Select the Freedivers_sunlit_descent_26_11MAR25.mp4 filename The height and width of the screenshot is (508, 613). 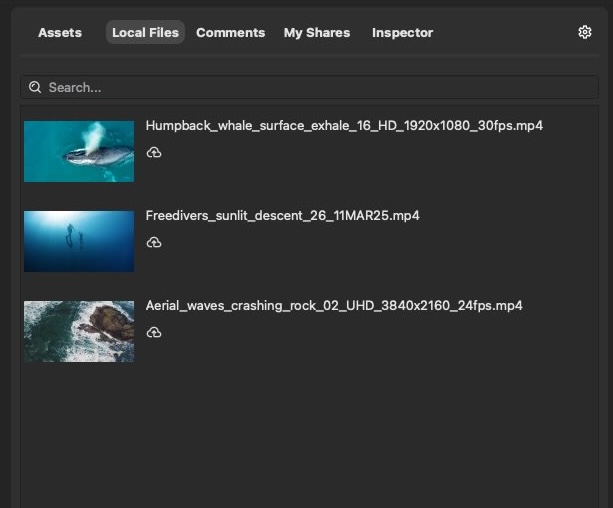coord(282,216)
